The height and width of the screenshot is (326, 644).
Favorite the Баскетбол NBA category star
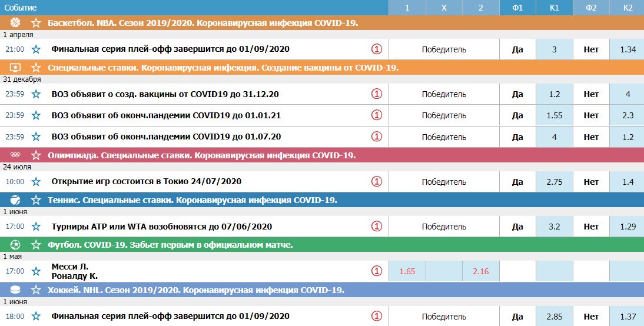click(x=36, y=23)
